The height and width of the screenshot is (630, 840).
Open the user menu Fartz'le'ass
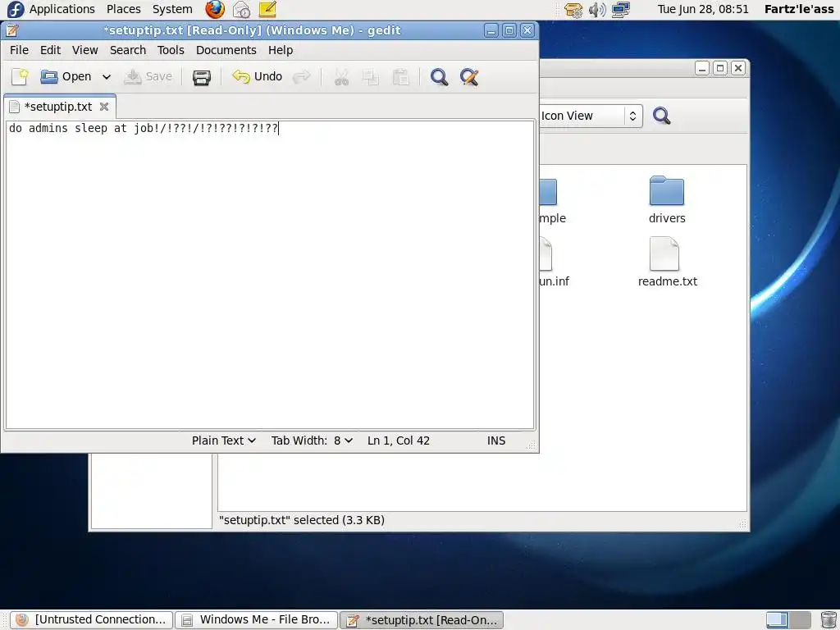[x=799, y=9]
